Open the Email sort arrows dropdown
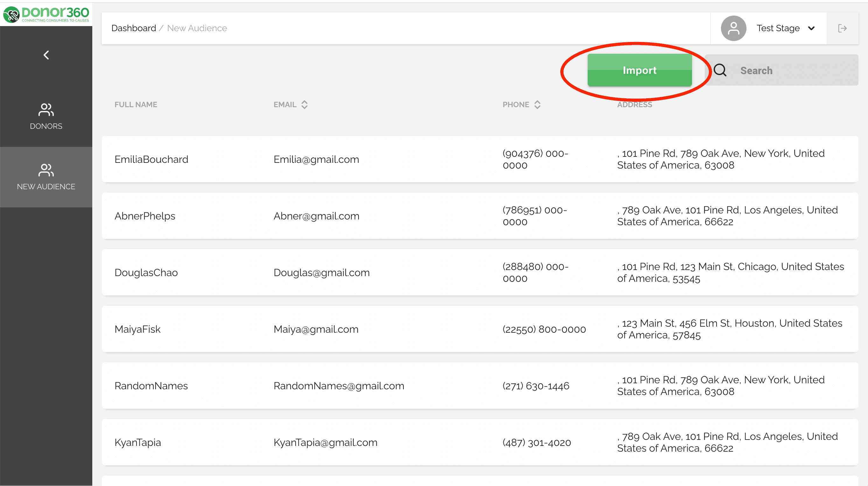The image size is (868, 486). pos(304,104)
